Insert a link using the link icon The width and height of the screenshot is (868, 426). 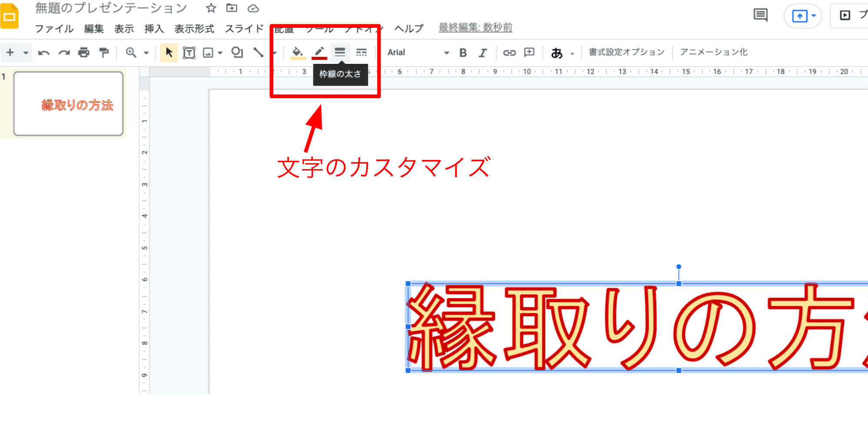coord(509,52)
